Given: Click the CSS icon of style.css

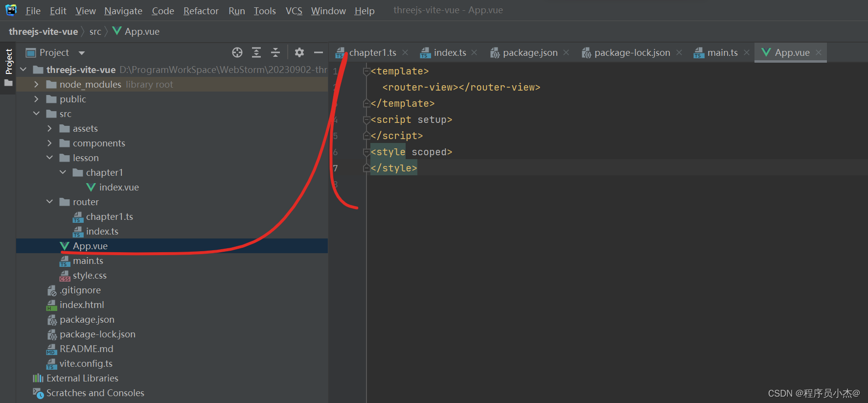Looking at the screenshot, I should (x=65, y=276).
